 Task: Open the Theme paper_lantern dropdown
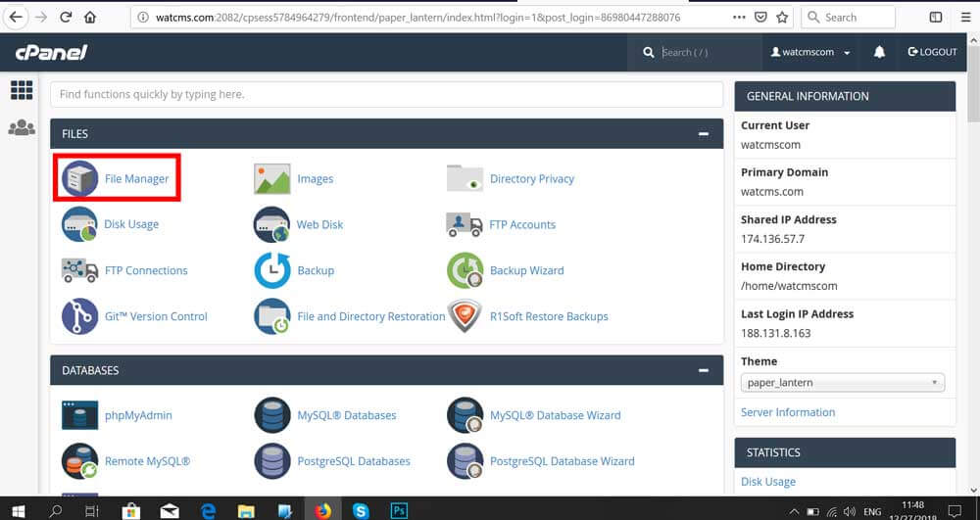843,383
